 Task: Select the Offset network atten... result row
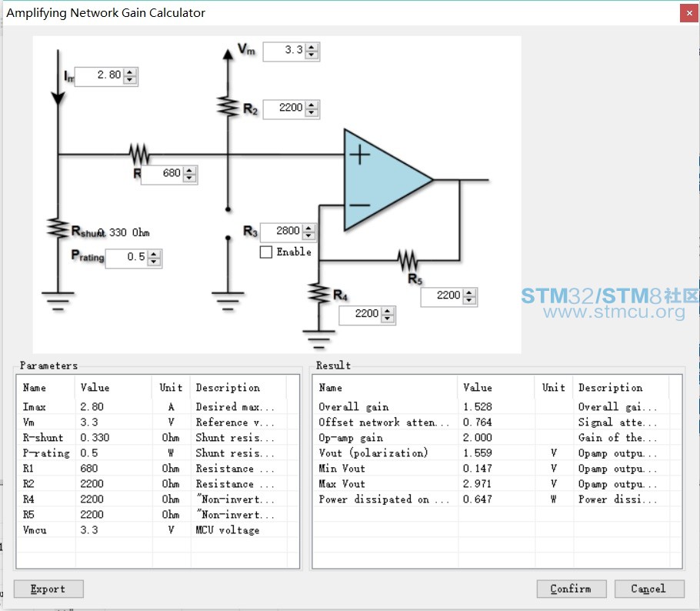[x=497, y=422]
